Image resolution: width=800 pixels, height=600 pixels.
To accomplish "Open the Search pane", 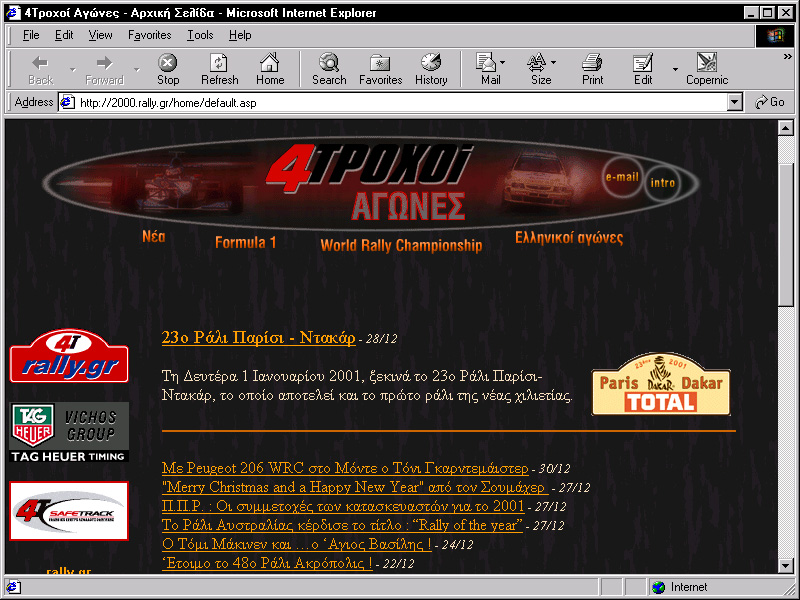I will point(329,70).
